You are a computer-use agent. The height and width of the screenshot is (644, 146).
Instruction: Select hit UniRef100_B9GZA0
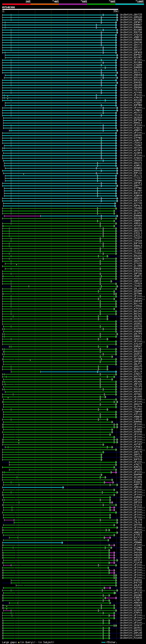(x=131, y=256)
